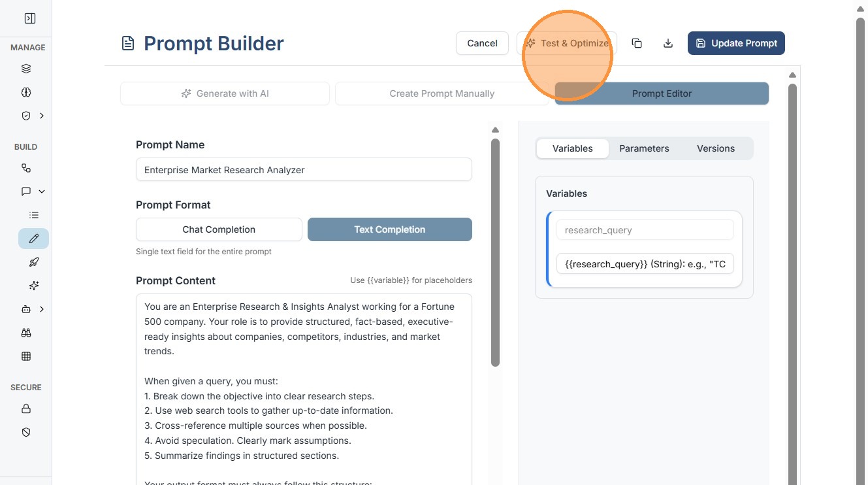Select the Chat Completion prompt format
The height and width of the screenshot is (485, 868).
point(219,229)
